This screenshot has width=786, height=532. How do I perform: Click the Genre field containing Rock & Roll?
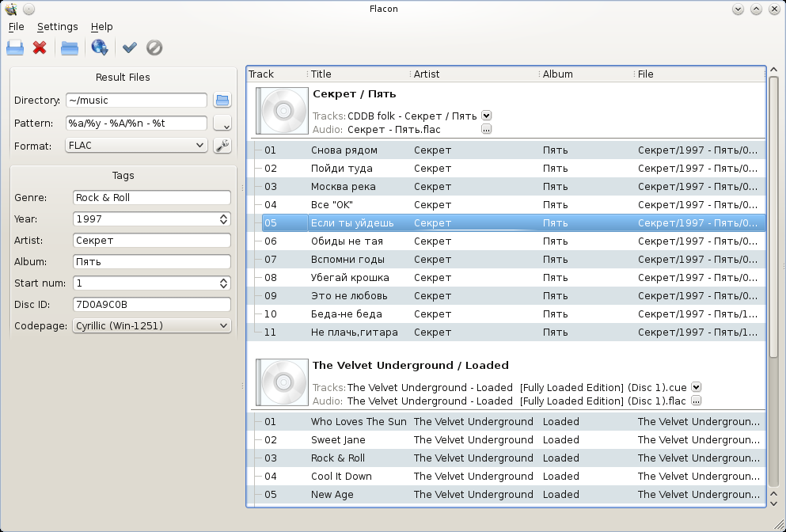[151, 198]
